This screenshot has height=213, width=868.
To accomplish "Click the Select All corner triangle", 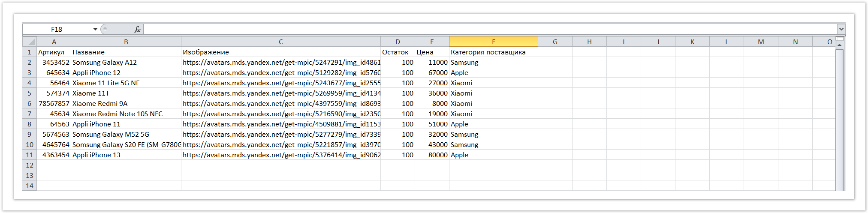I will pyautogui.click(x=30, y=42).
